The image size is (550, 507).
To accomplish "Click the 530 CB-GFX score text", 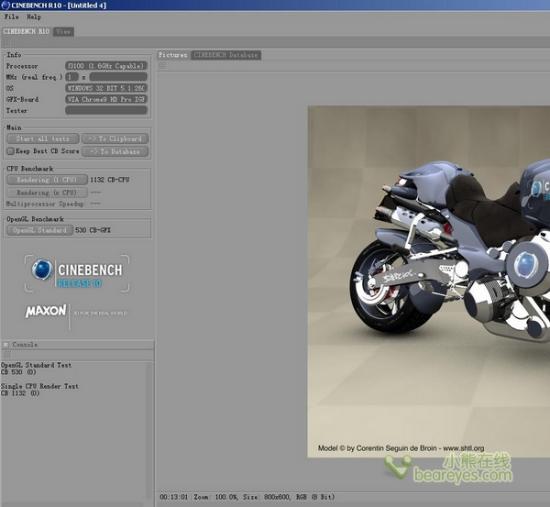I will click(x=93, y=230).
